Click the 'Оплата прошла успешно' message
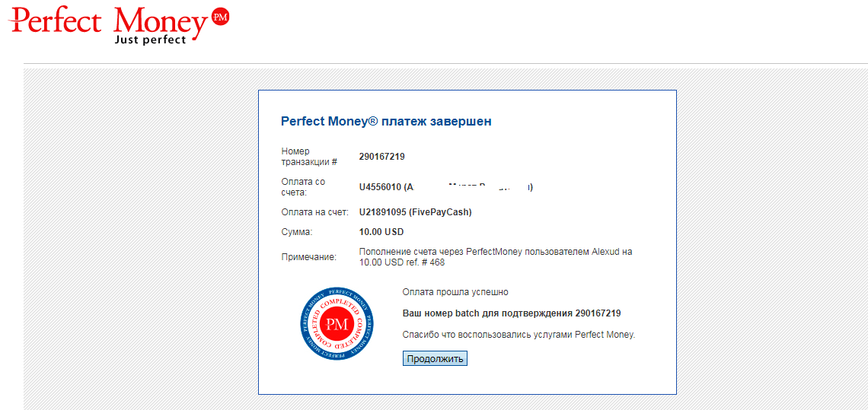Viewport: 868px width, 410px height. 455,291
